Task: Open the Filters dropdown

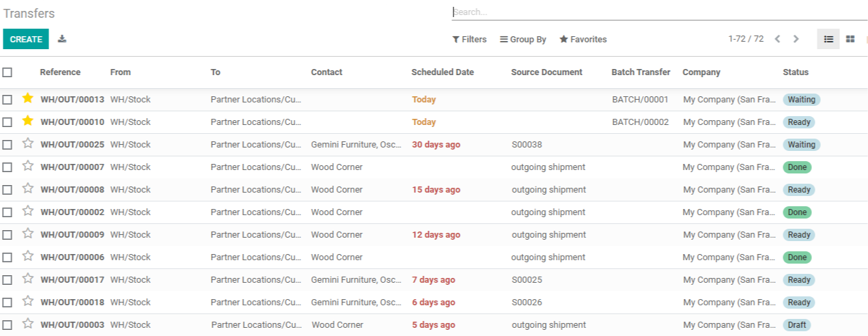Action: click(x=469, y=40)
